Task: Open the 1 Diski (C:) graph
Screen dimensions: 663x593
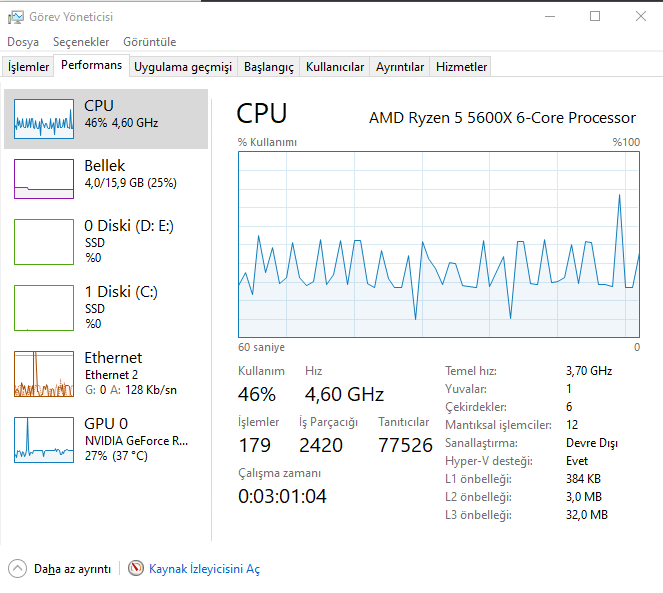Action: coord(44,307)
